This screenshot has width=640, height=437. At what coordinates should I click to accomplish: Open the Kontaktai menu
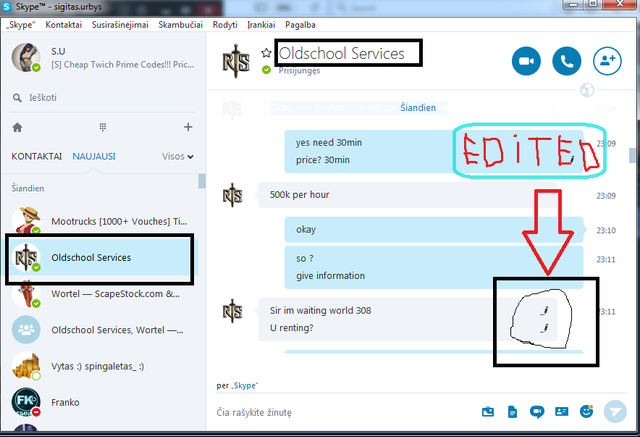click(x=63, y=25)
